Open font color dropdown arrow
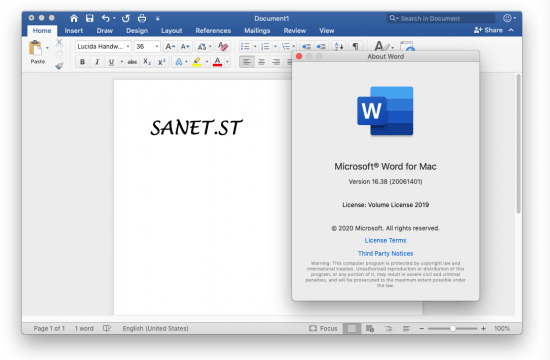550x360 pixels. [x=227, y=62]
